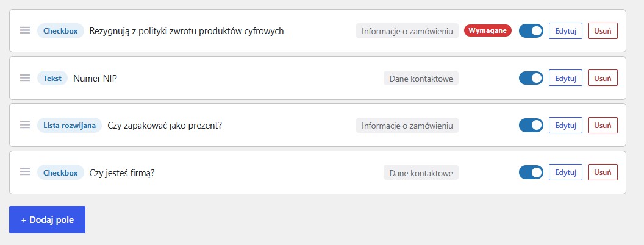
Task: Switch off the gift wrap field toggle
Action: pos(531,125)
